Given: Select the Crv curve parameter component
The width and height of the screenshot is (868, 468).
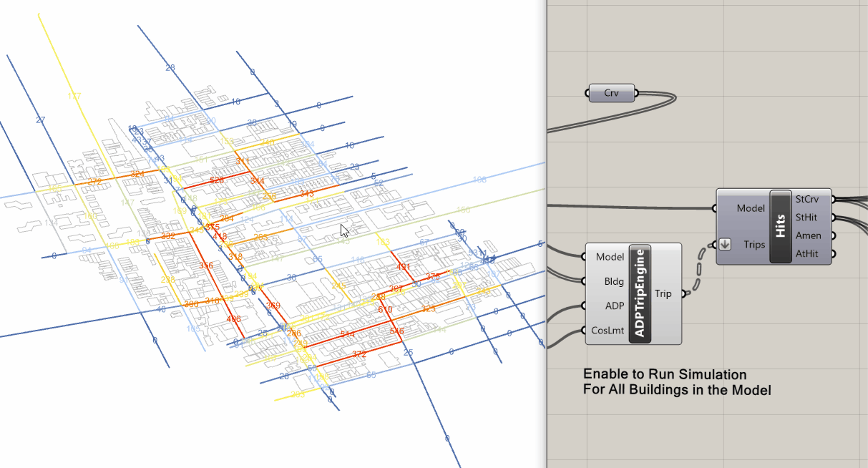Looking at the screenshot, I should (x=611, y=92).
